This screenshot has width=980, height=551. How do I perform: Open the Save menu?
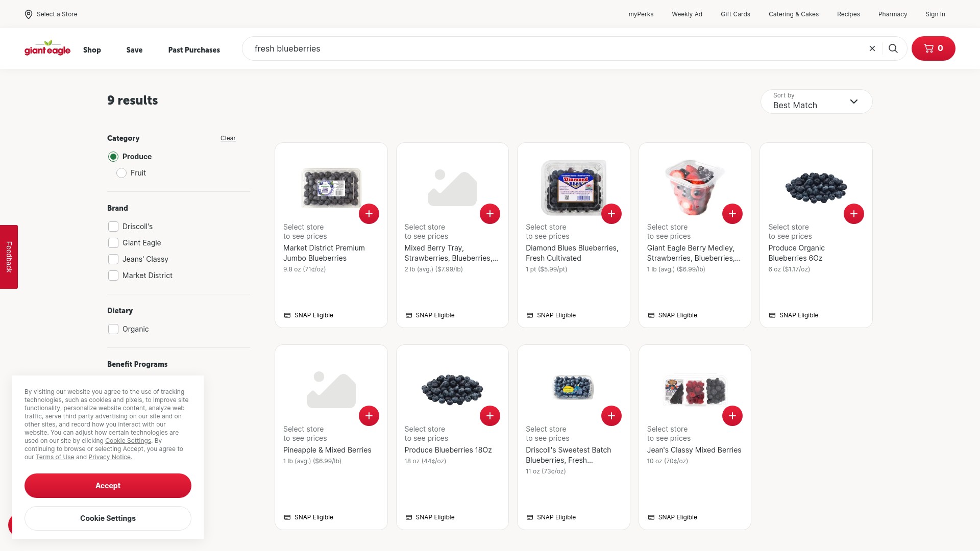click(134, 49)
